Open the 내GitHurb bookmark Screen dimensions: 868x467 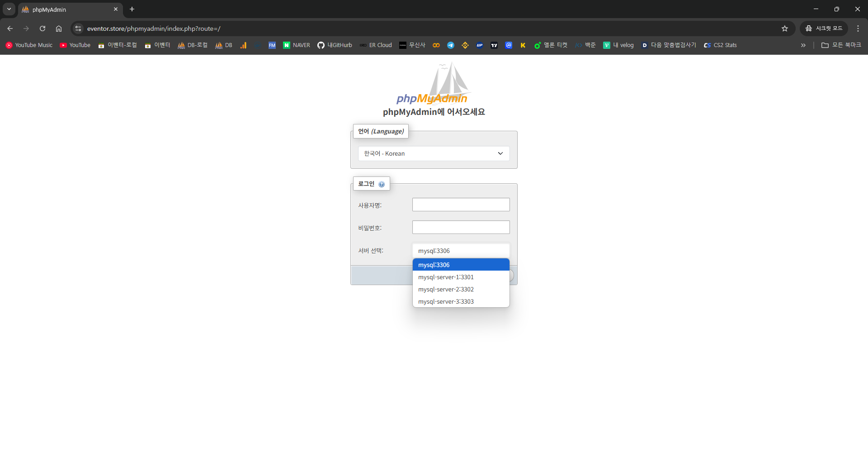coord(335,45)
